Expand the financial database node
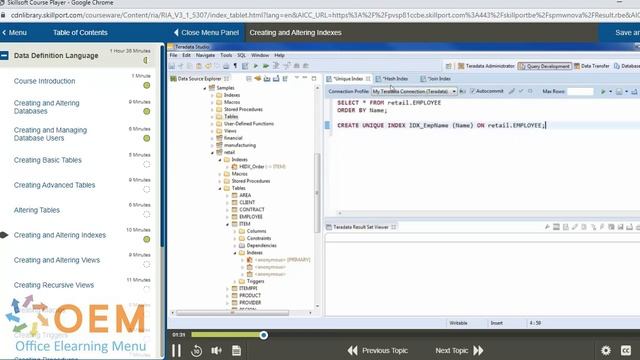Viewport: 640px width, 360px height. tap(212, 138)
